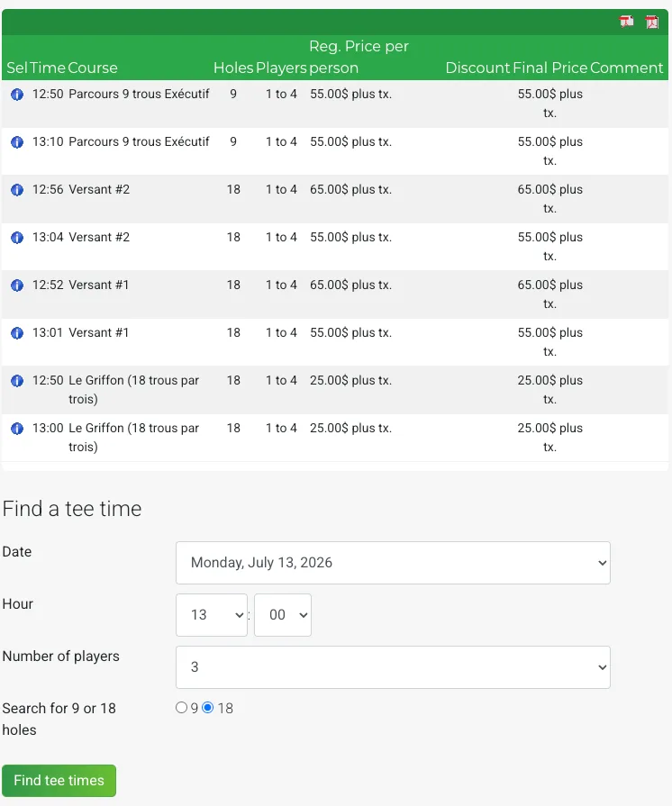Click the Sel column header
Image resolution: width=672 pixels, height=806 pixels.
coord(17,68)
